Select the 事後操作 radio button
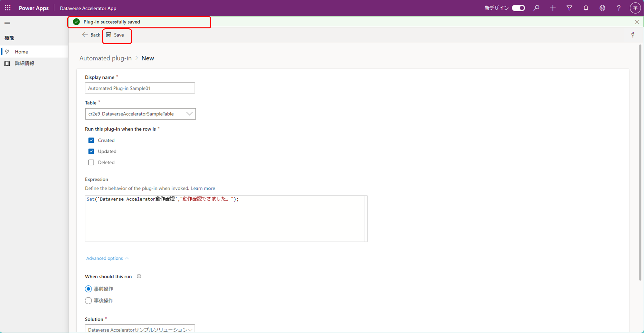This screenshot has height=333, width=644. (x=88, y=301)
